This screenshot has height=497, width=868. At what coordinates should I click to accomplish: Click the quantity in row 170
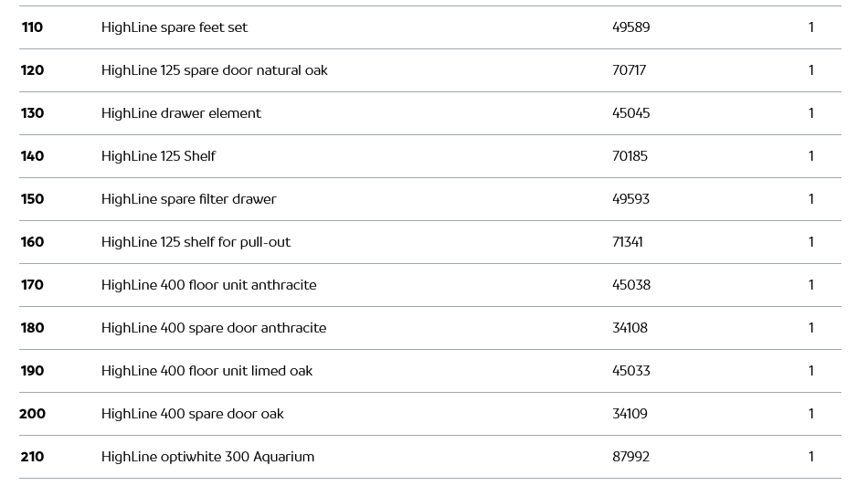pyautogui.click(x=810, y=285)
